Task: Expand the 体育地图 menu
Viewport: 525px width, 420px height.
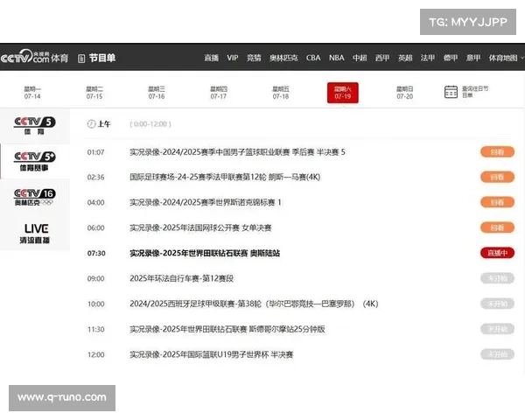Action: click(x=503, y=59)
